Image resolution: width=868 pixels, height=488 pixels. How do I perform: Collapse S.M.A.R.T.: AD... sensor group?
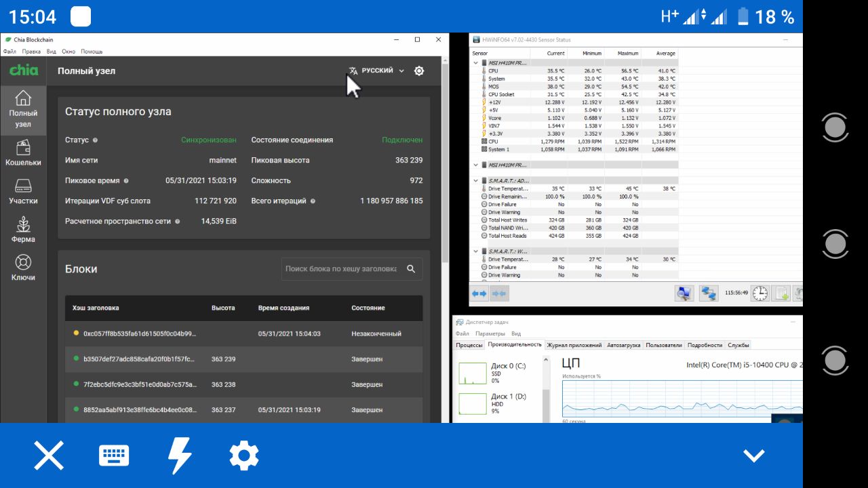[476, 181]
